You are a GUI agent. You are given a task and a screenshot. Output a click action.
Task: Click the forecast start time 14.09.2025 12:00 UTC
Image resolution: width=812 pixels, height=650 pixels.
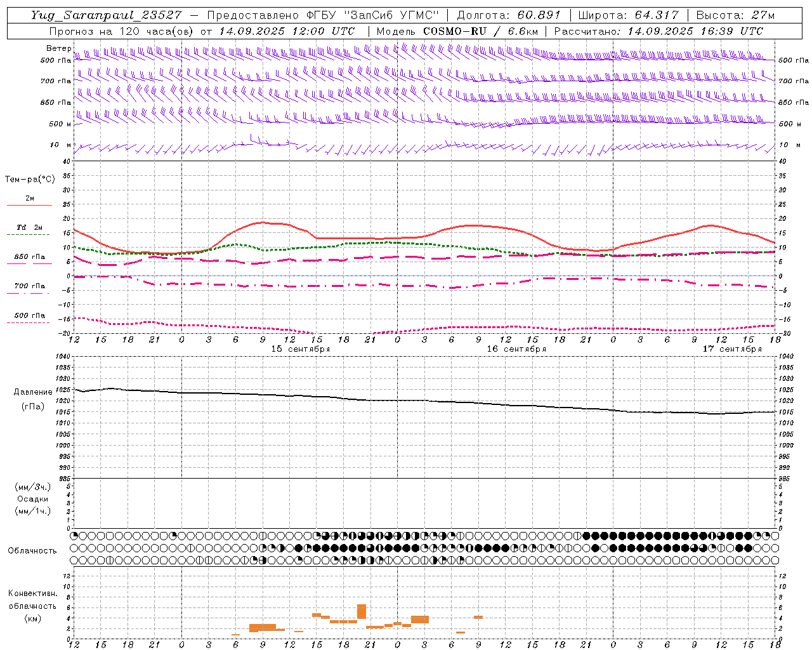coord(287,31)
